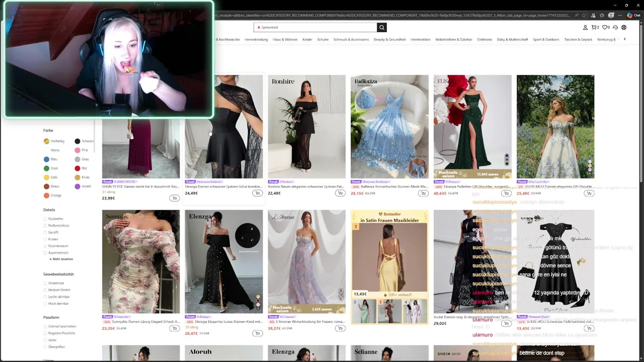Open the Schmuck & Accessoires category
Viewport: 644px width, 362px height.
pyautogui.click(x=351, y=39)
